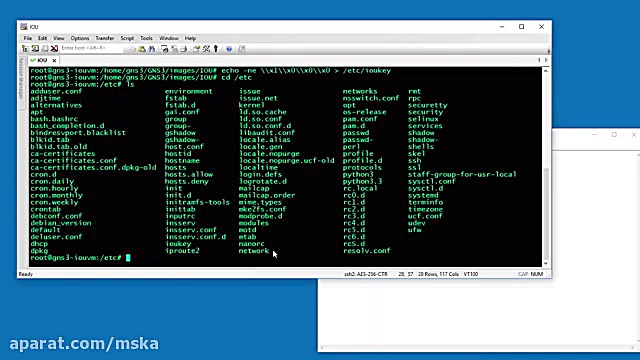Open Find with the binoculars icon
The height and width of the screenshot is (360, 640).
(x=151, y=49)
